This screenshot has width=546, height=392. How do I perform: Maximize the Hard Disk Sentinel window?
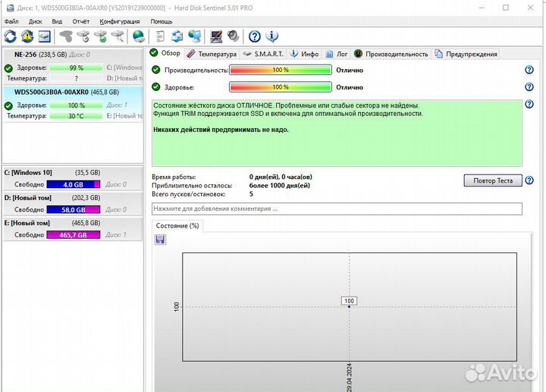click(506, 8)
